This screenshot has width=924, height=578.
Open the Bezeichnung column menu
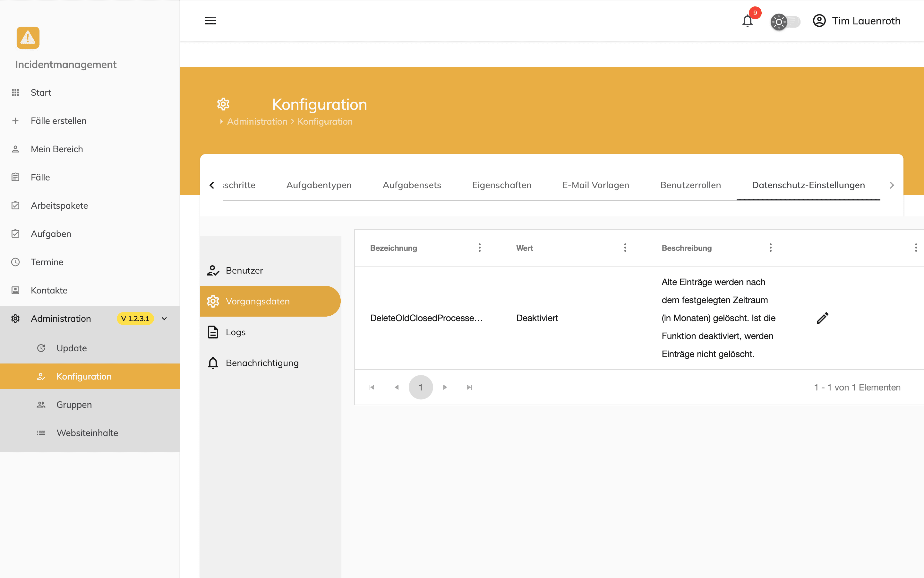coord(480,248)
